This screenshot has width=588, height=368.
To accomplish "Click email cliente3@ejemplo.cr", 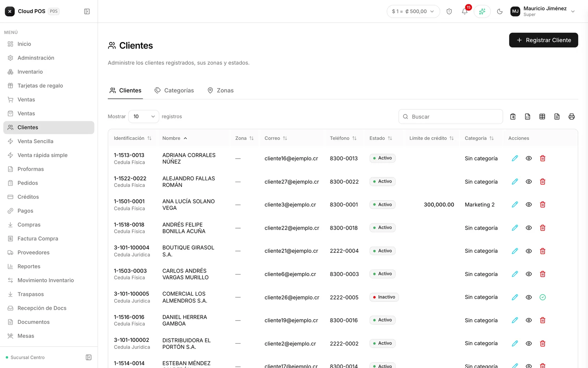I will click(x=290, y=205).
